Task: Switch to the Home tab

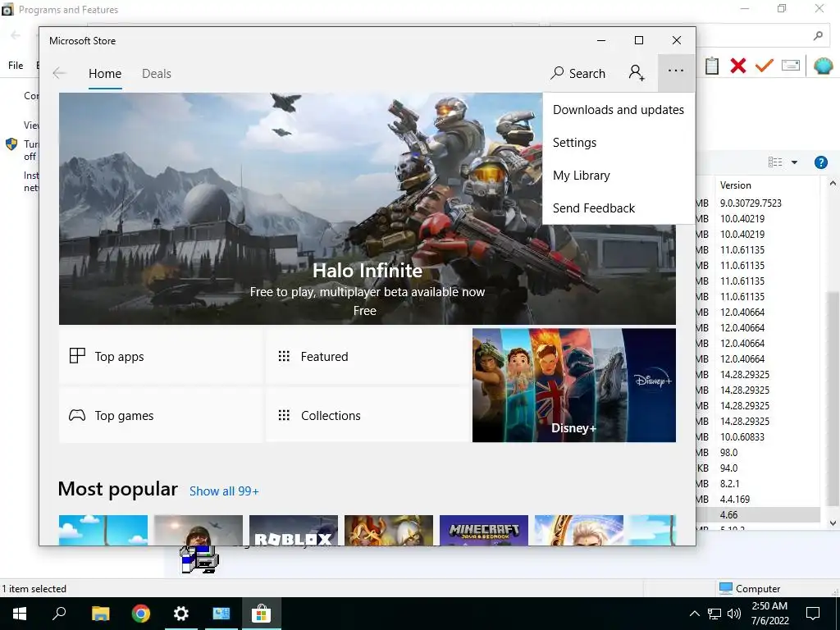Action: (105, 74)
